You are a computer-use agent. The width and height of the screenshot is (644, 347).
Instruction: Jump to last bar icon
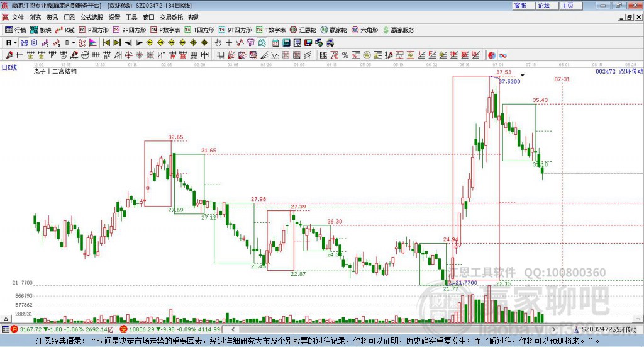coord(117,43)
